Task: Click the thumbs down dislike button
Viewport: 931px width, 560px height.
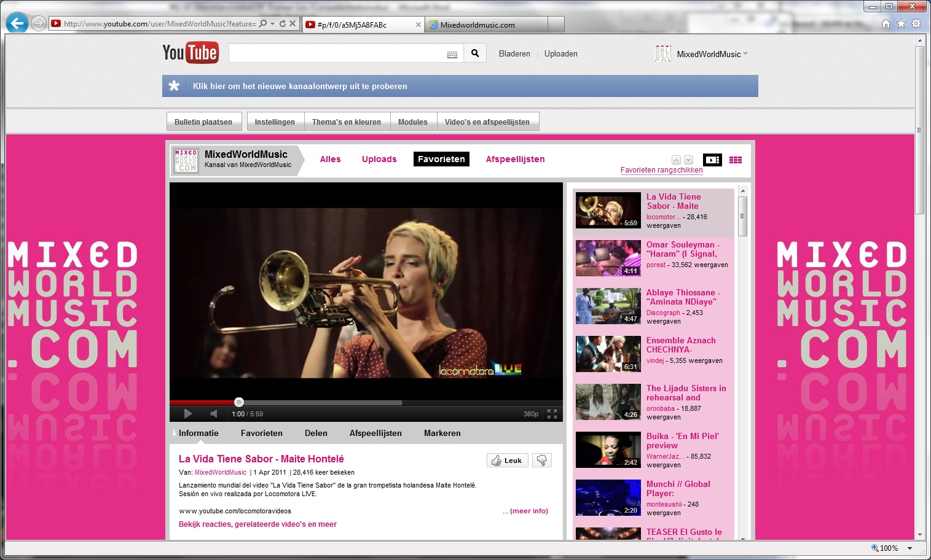Action: 541,461
